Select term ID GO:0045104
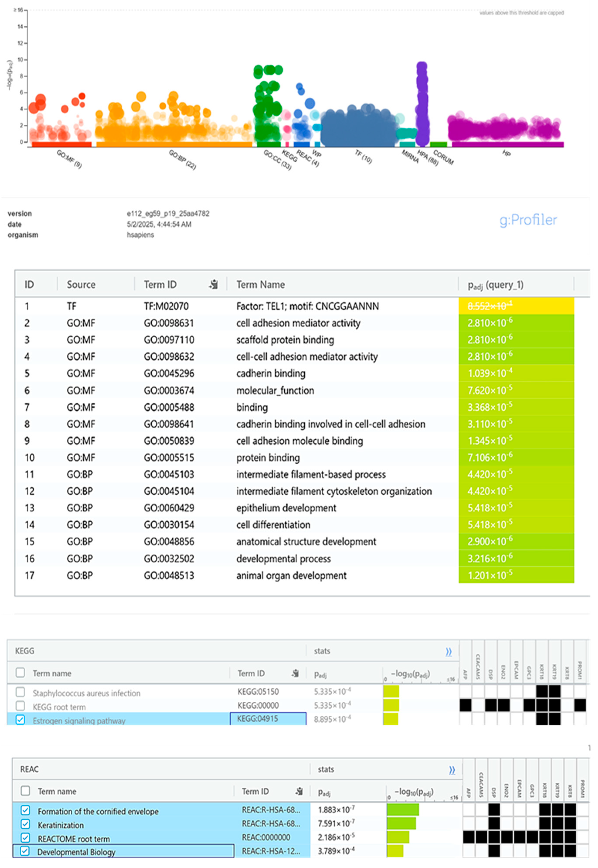 click(x=169, y=491)
